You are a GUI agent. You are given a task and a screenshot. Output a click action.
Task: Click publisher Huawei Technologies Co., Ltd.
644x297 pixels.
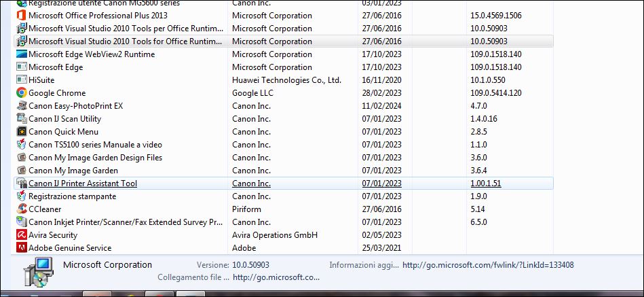pyautogui.click(x=286, y=80)
